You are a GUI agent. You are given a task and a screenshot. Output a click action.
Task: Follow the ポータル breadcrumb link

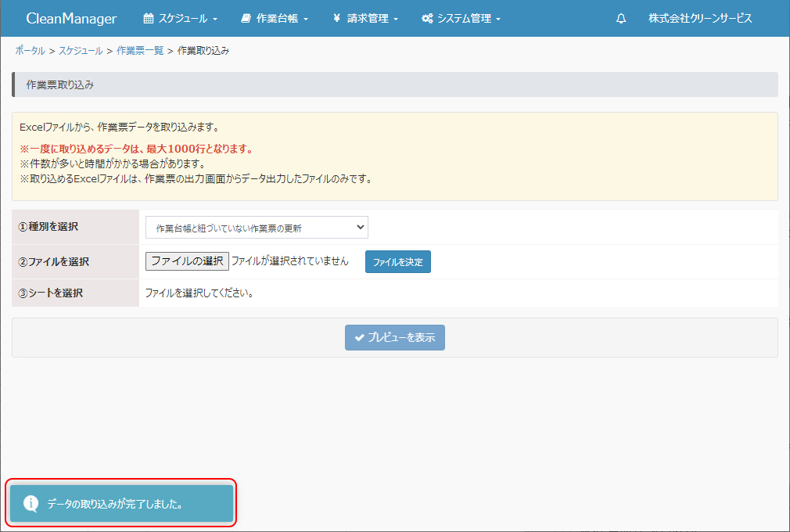(30, 51)
